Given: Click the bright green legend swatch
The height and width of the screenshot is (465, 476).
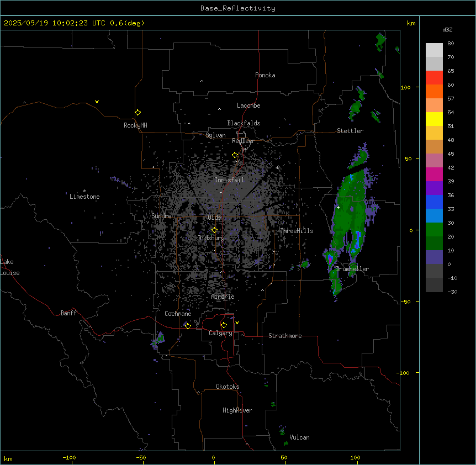Looking at the screenshot, I should tap(434, 229).
